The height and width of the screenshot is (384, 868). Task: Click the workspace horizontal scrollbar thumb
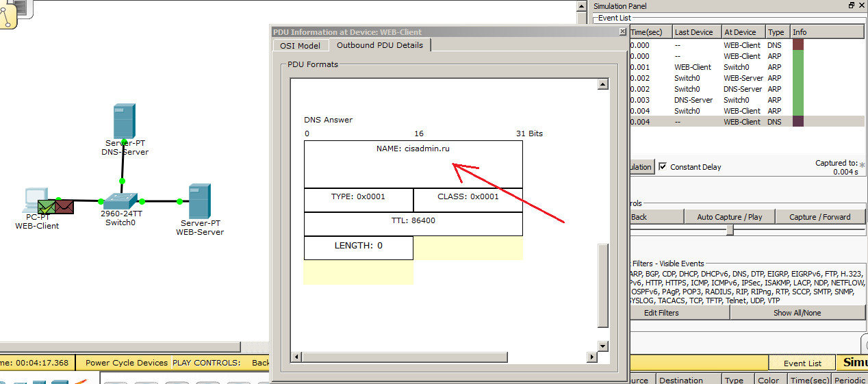tap(120, 347)
